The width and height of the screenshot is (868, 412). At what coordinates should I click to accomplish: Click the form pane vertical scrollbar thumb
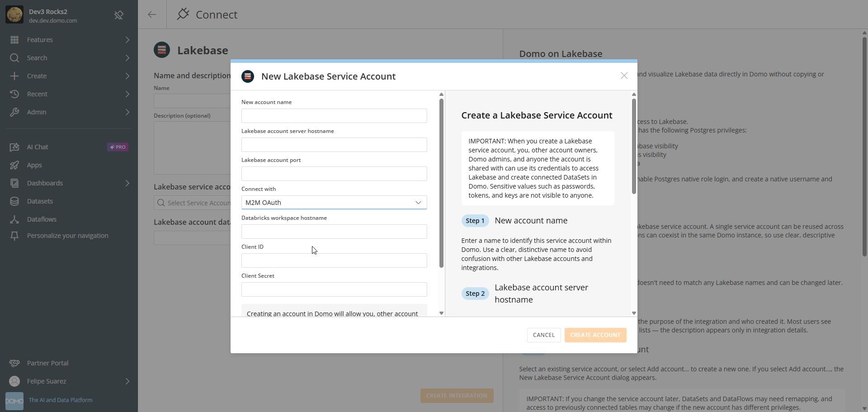[441, 183]
